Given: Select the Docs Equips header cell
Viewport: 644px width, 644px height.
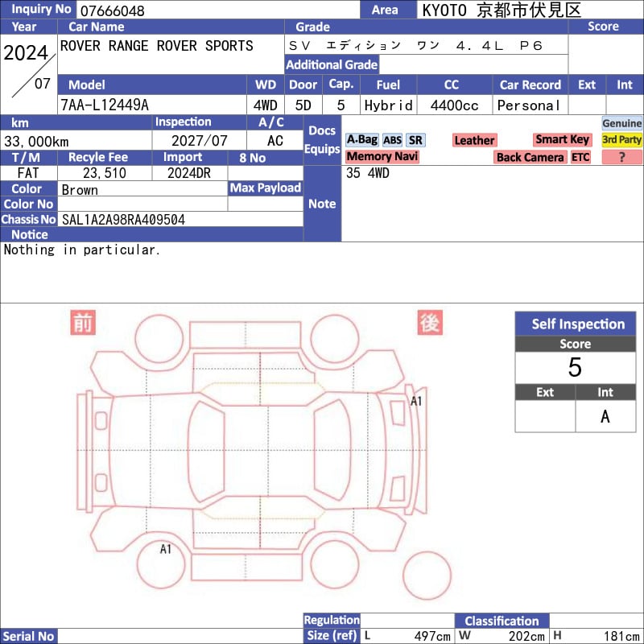Looking at the screenshot, I should tap(322, 141).
